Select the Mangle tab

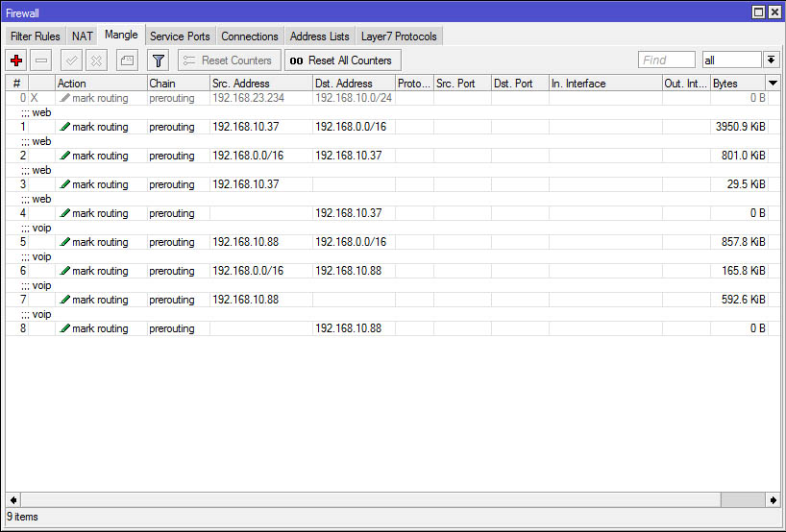tap(121, 35)
